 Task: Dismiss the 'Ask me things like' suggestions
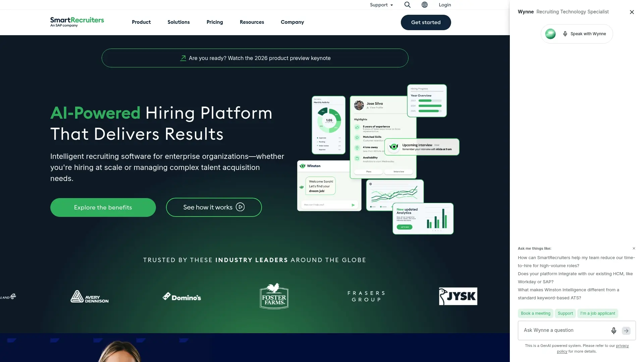(x=634, y=248)
